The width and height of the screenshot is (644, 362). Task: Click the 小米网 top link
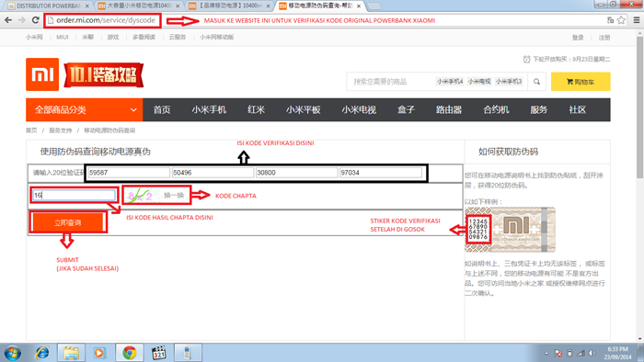coord(34,37)
